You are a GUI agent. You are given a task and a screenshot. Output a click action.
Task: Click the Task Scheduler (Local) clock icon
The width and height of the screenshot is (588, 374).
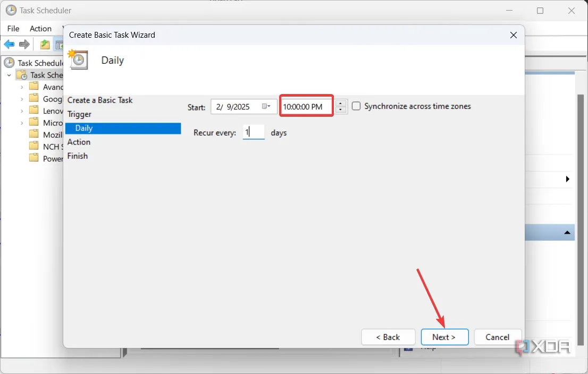[10, 63]
